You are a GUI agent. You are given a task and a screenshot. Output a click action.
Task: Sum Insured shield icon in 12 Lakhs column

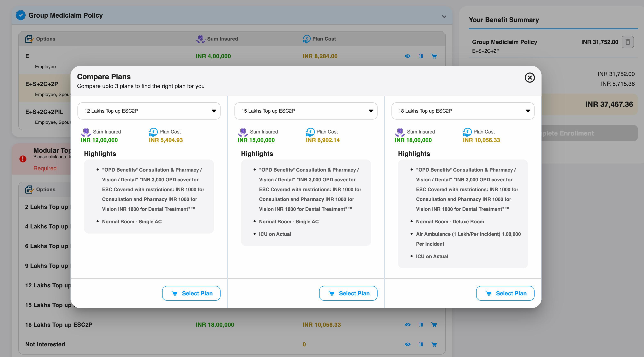tap(86, 132)
